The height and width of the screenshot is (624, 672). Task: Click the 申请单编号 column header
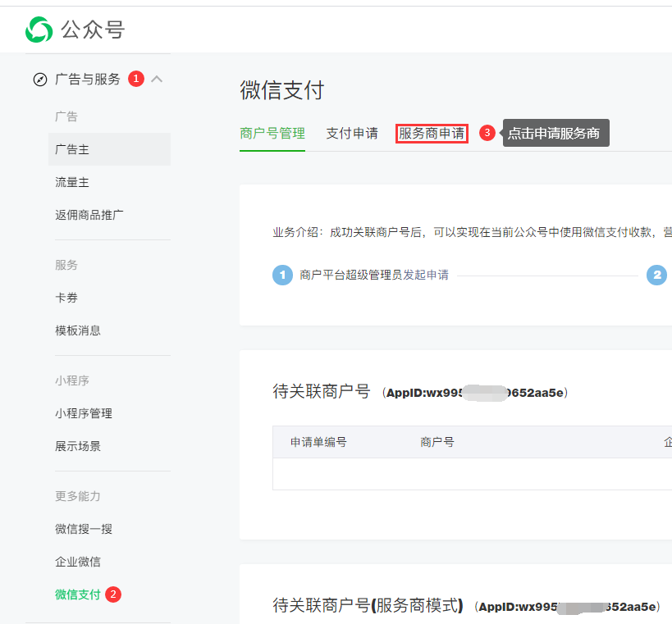point(318,442)
